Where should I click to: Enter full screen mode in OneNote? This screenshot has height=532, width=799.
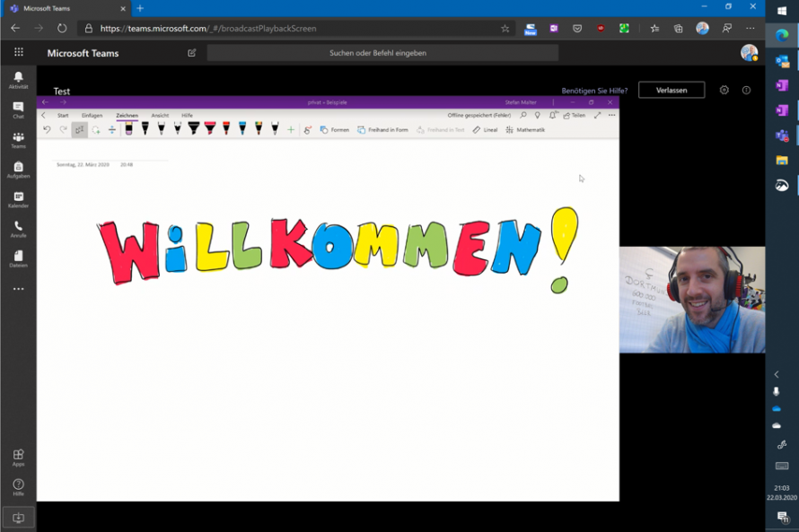(x=597, y=116)
